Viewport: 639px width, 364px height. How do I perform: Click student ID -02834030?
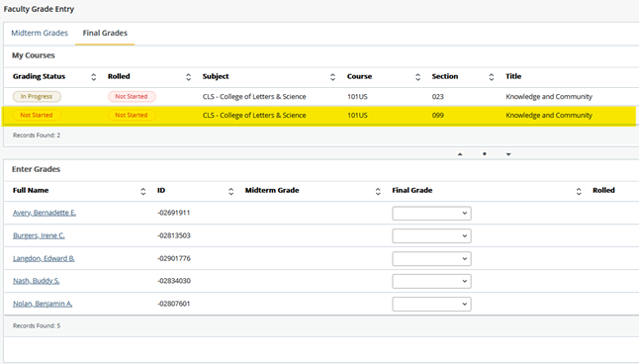[x=174, y=281]
